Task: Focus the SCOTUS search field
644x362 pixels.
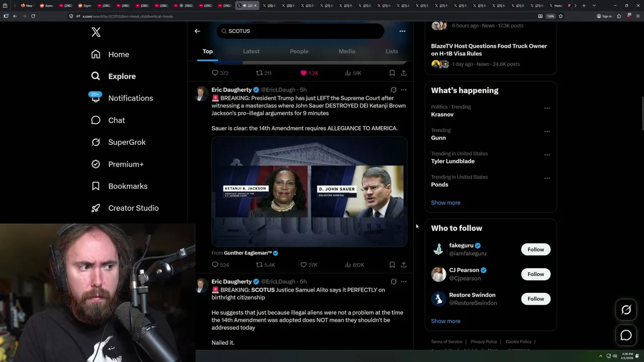Action: [300, 31]
